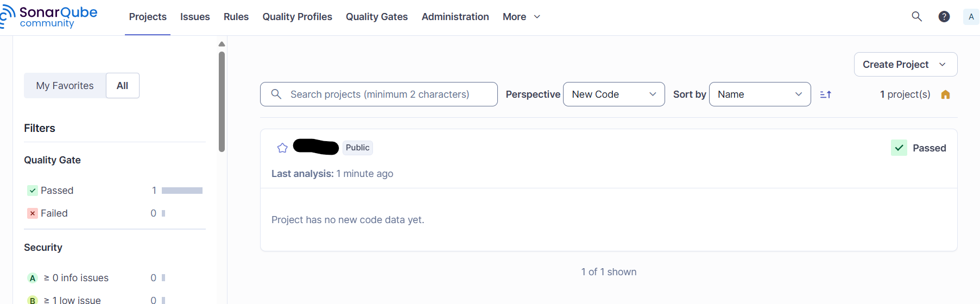Open the help question mark icon
Viewport: 980px width, 304px height.
pos(944,17)
